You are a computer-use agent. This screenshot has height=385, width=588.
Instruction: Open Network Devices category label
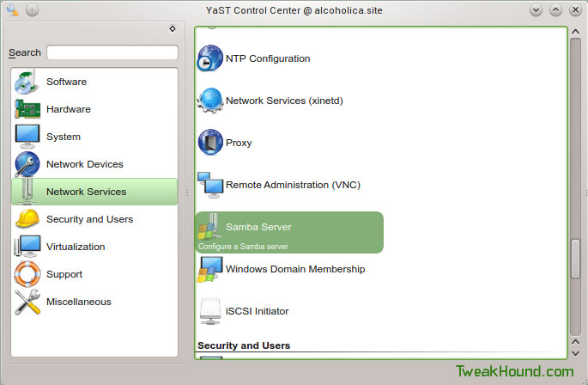coord(85,164)
